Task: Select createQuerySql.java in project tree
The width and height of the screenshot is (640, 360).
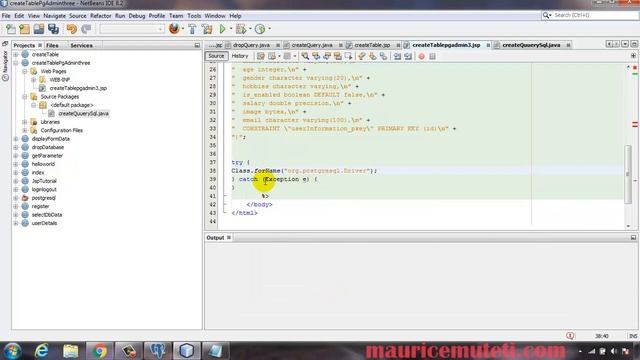Action: 83,113
